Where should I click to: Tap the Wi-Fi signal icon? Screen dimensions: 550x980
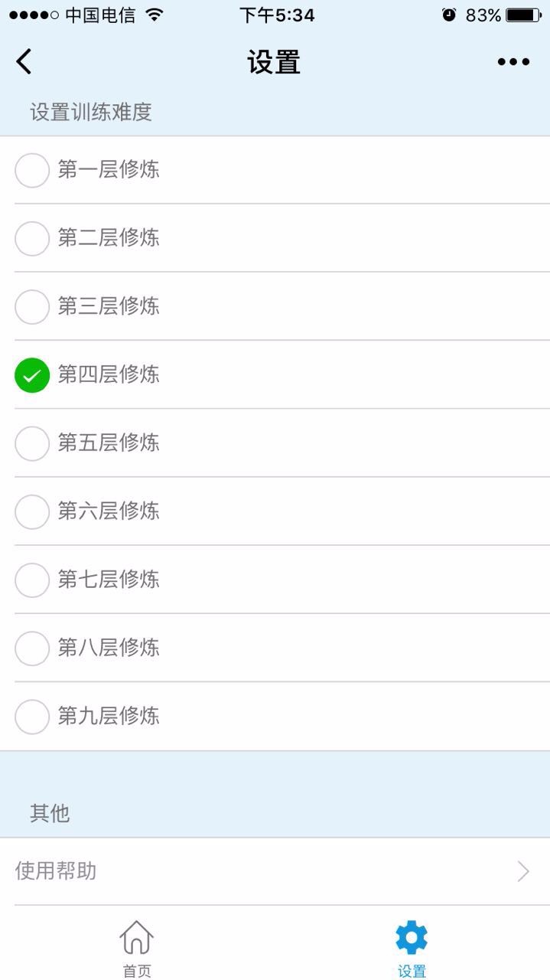[x=155, y=15]
